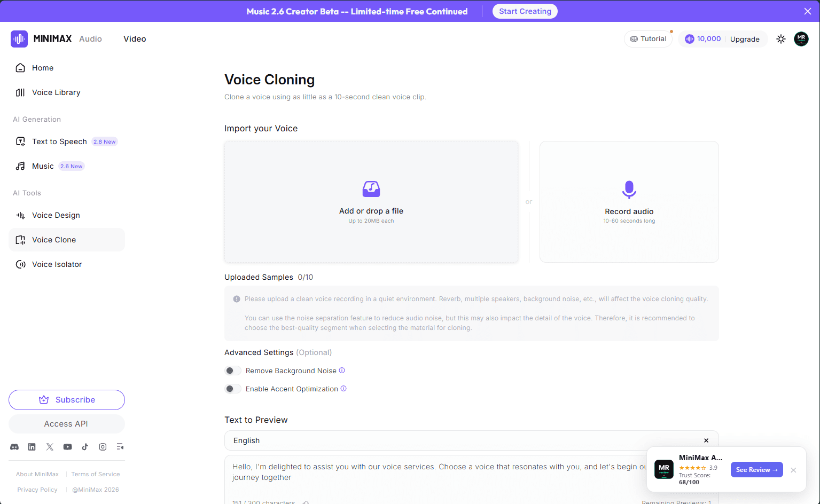Open Voice Library from the sidebar

(x=67, y=92)
